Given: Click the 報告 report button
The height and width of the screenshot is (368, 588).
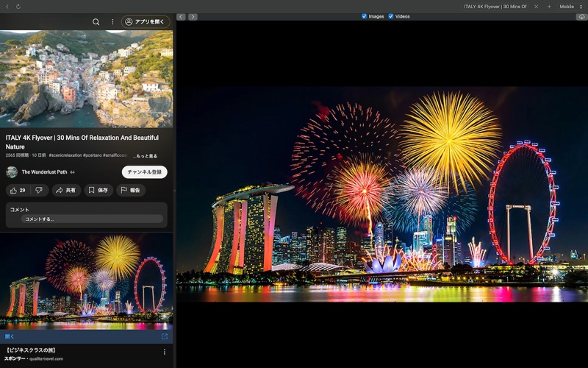Looking at the screenshot, I should coord(131,191).
